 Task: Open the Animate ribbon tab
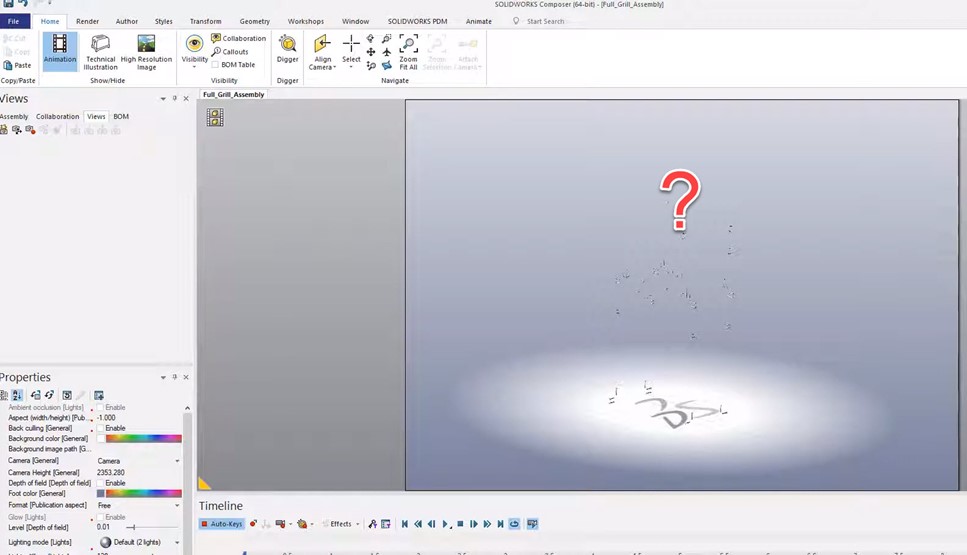tap(479, 21)
